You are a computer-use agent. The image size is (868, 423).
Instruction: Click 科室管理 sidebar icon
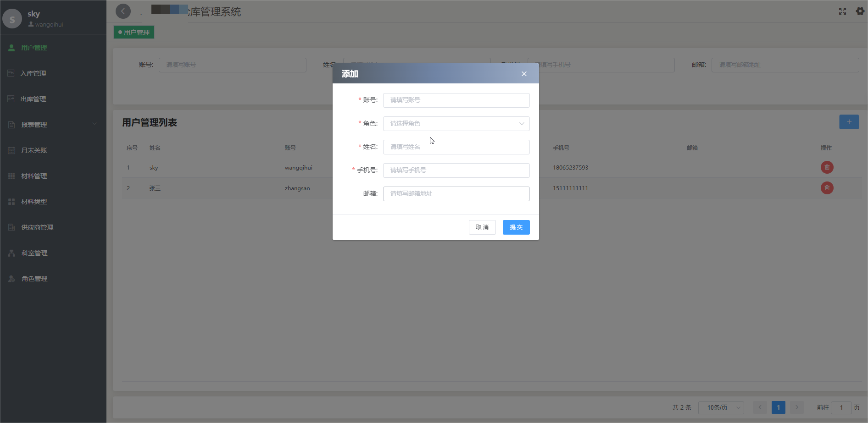tap(11, 253)
